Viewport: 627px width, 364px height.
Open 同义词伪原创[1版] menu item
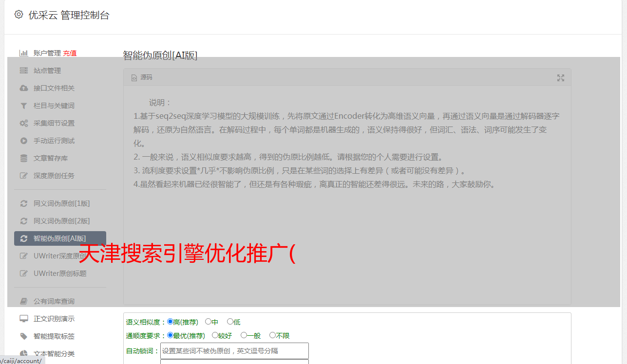point(61,203)
